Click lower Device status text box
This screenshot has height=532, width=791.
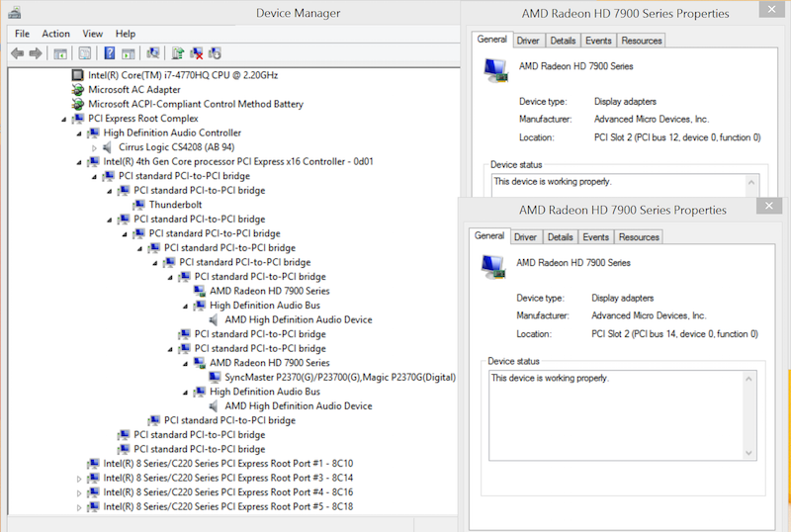623,415
